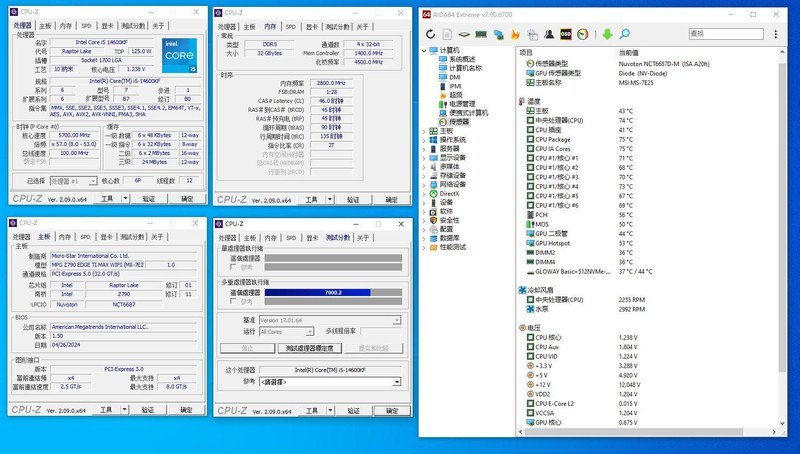Click 确定 button in CPU-Z memory window
The width and height of the screenshot is (800, 454).
tap(391, 199)
